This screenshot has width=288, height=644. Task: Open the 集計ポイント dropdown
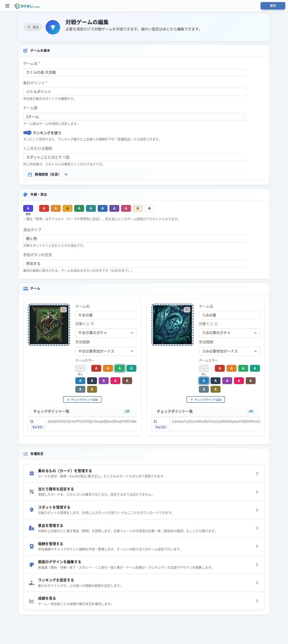(135, 92)
